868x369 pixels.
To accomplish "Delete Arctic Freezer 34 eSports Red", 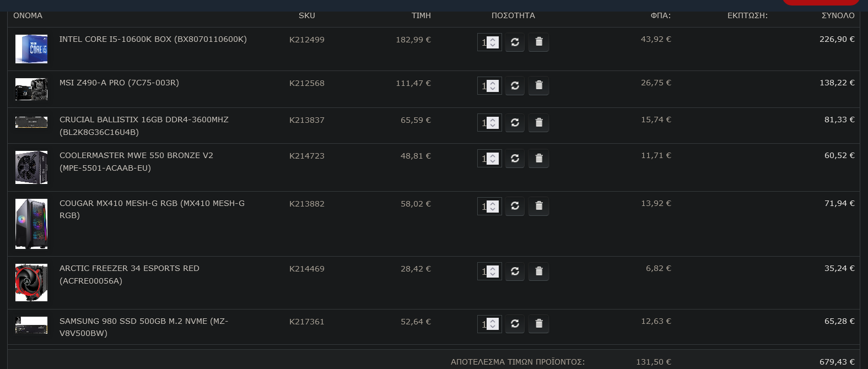I will (539, 271).
